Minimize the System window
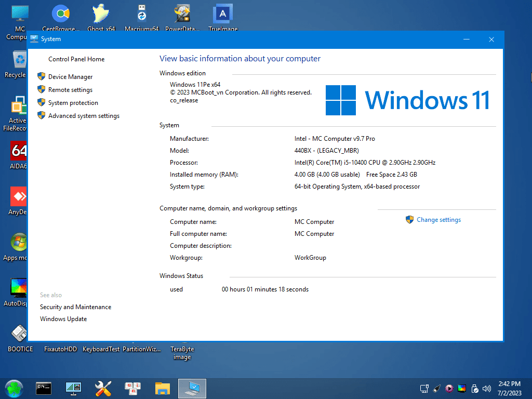Viewport: 532px width, 399px height. [467, 39]
